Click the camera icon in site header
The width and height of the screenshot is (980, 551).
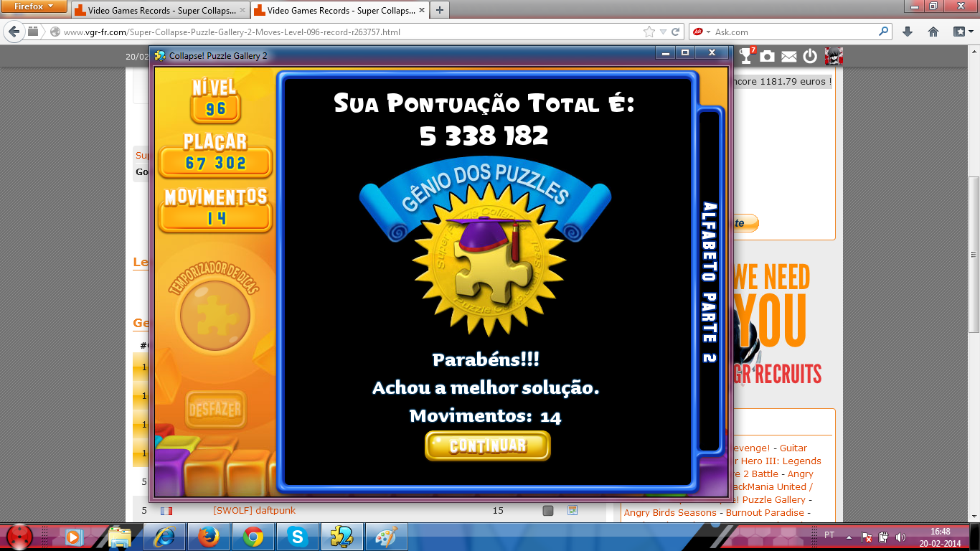(767, 56)
